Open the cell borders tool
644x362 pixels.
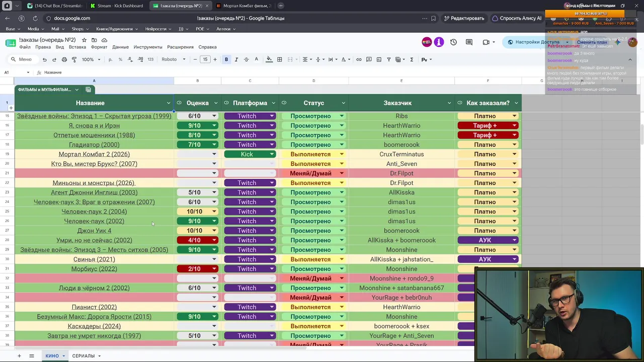[x=280, y=59]
